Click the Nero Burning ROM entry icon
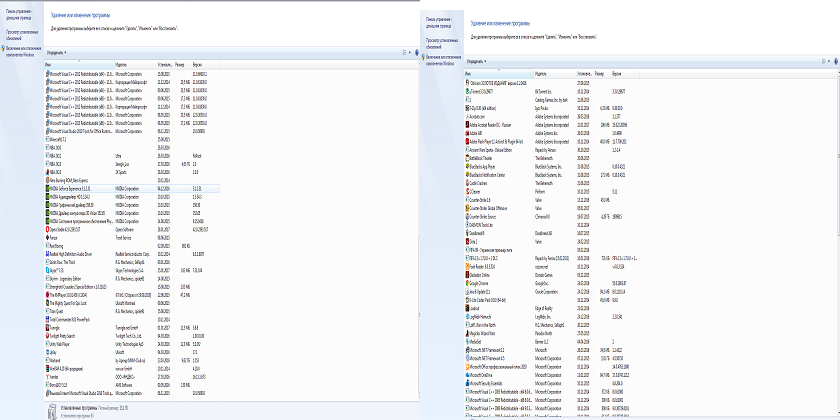The height and width of the screenshot is (420, 840). coord(47,181)
